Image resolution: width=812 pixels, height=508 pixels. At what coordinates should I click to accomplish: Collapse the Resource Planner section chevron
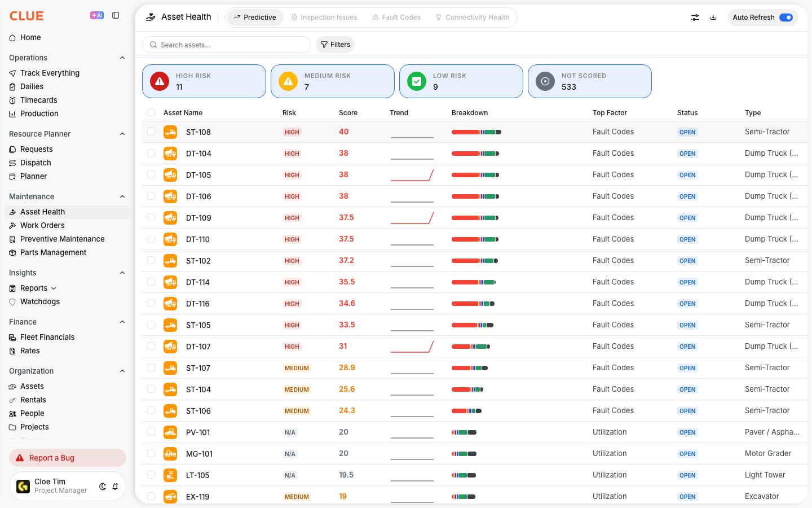click(122, 134)
